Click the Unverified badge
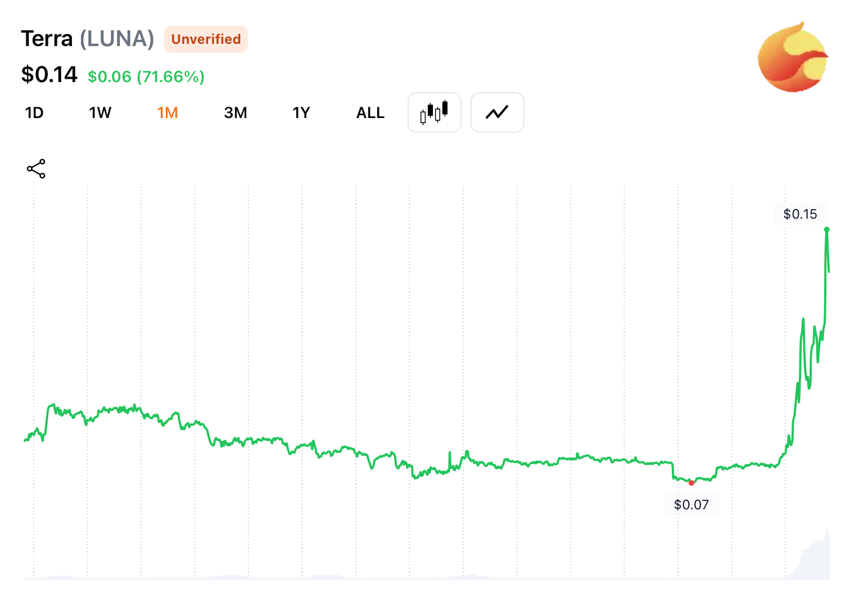Viewport: 868px width, 597px height. coord(206,39)
